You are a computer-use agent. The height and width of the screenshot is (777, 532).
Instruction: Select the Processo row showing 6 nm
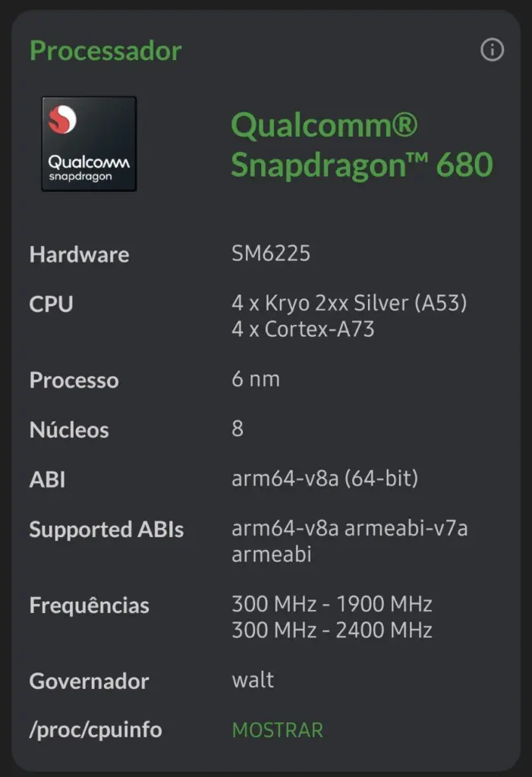point(73,380)
